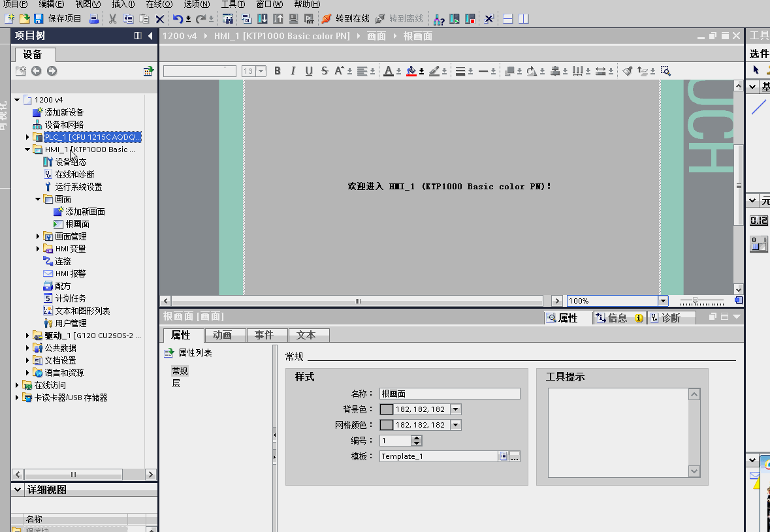This screenshot has height=532, width=770.
Task: Click the template browse ... button
Action: point(514,456)
